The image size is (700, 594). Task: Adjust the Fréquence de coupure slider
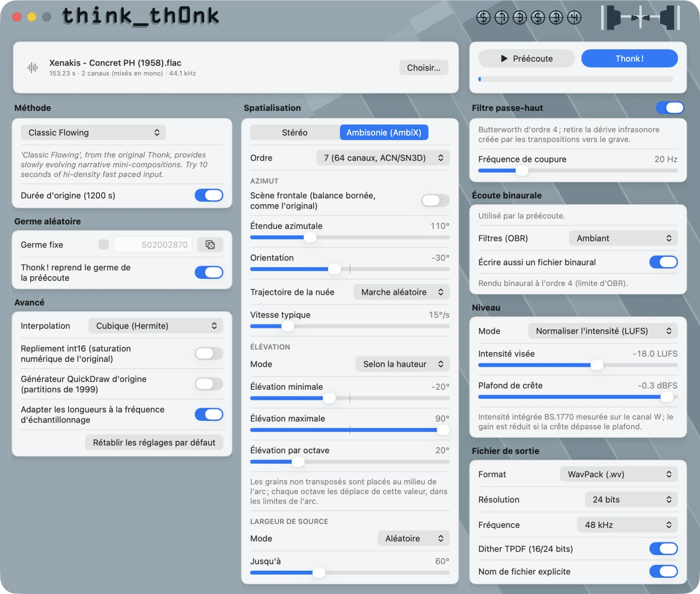(x=578, y=171)
